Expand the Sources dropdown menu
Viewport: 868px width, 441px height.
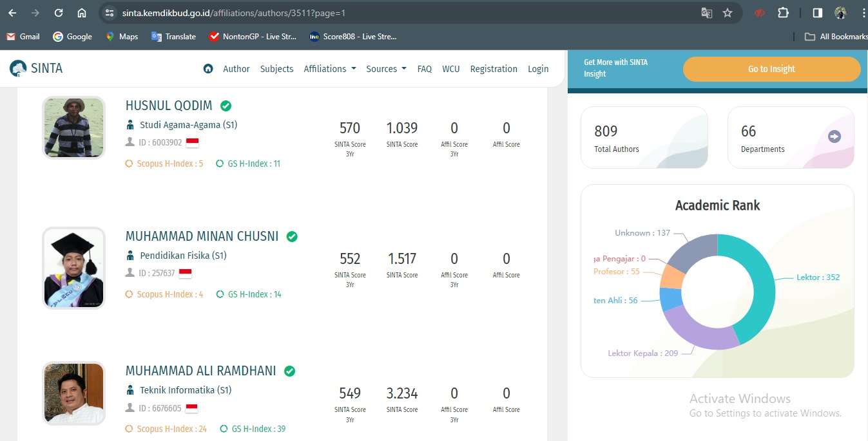[386, 69]
